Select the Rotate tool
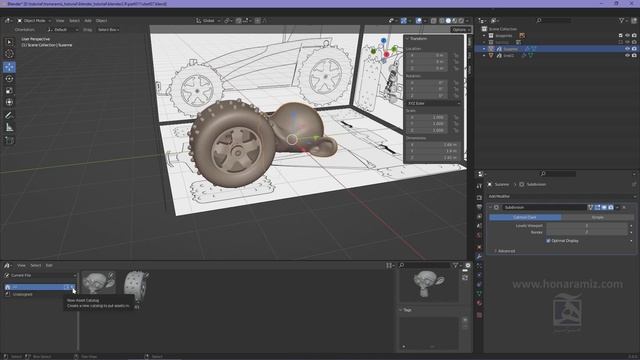The height and width of the screenshot is (360, 640). point(9,79)
